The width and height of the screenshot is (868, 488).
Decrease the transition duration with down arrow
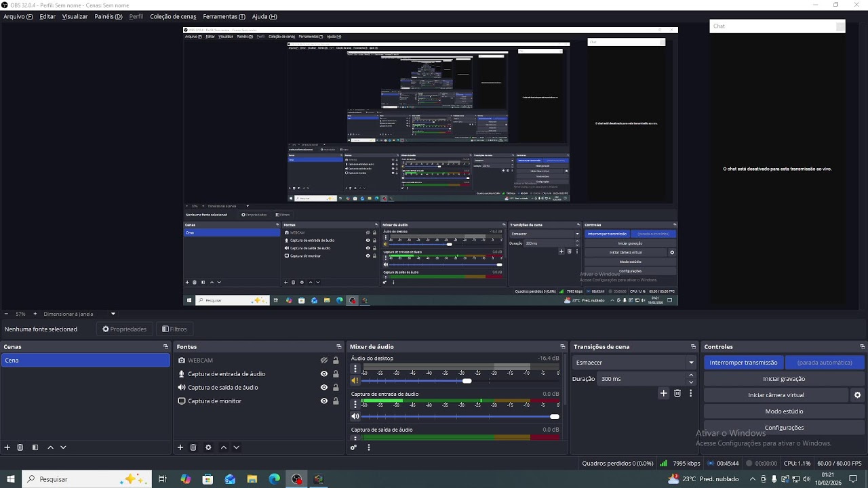(x=691, y=382)
